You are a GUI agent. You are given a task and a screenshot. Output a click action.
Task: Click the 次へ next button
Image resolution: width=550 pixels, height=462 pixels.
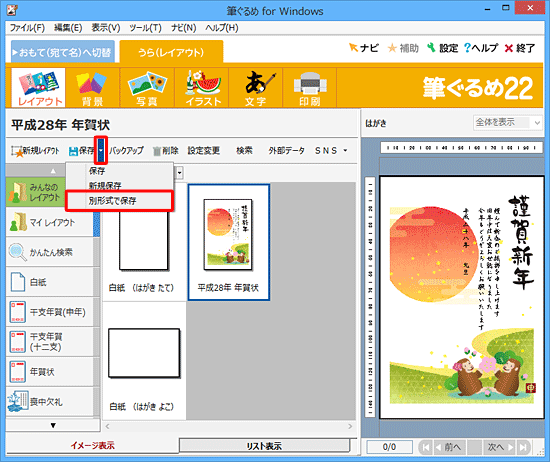point(499,447)
